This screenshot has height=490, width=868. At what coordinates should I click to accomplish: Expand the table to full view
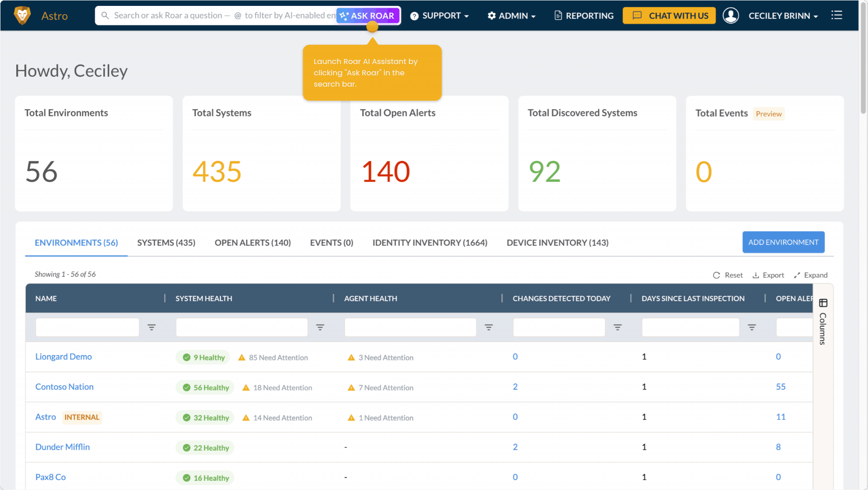pos(811,275)
